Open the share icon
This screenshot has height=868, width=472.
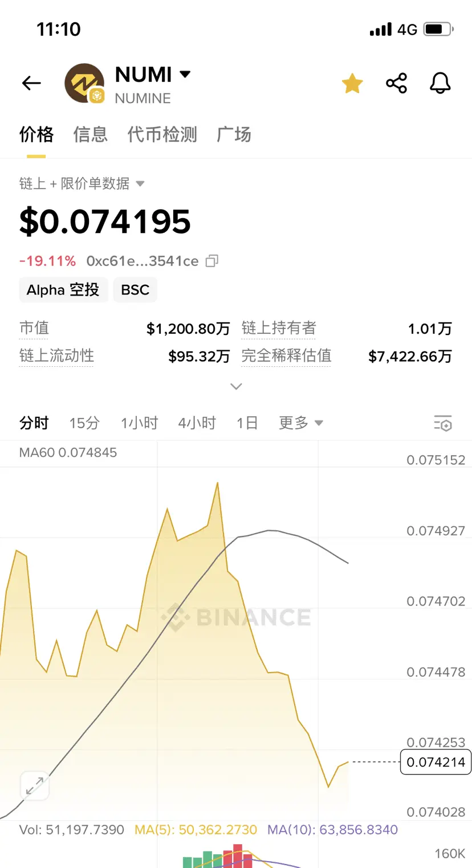[397, 84]
